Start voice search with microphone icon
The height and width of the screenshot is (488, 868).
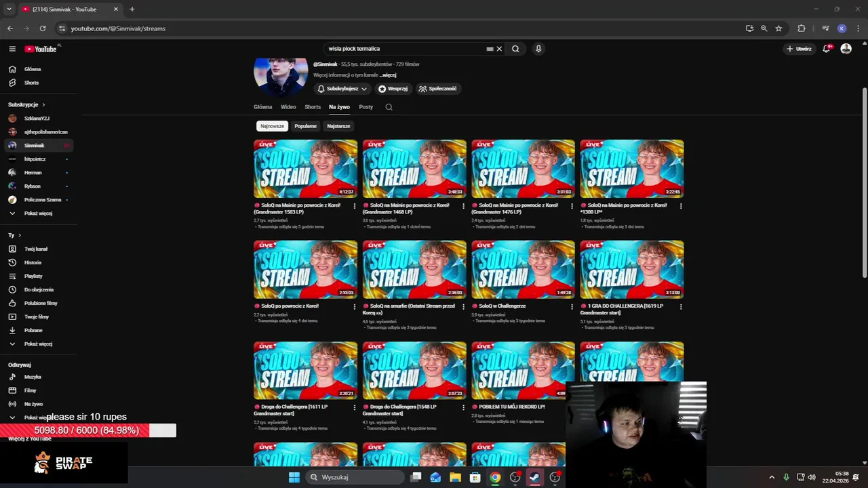(x=538, y=49)
